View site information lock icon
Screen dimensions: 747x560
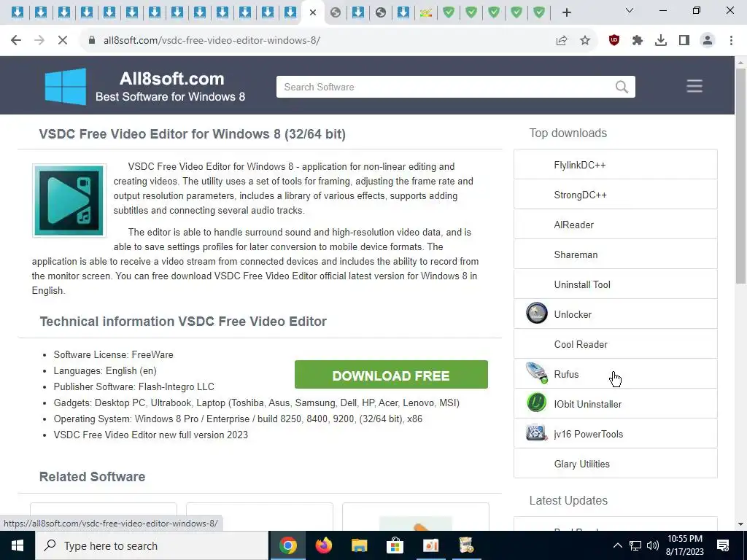pos(92,41)
